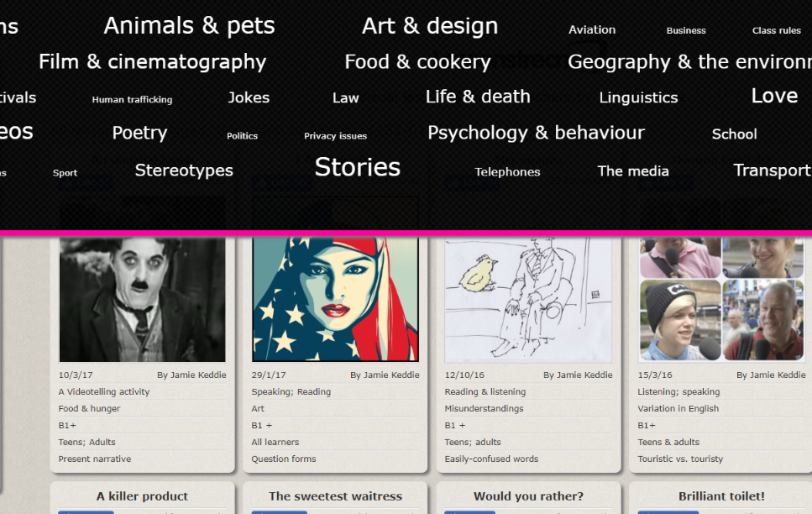The image size is (812, 514).
Task: Click 'By Jamie Keddie' on 29/1/17 card
Action: click(x=385, y=375)
